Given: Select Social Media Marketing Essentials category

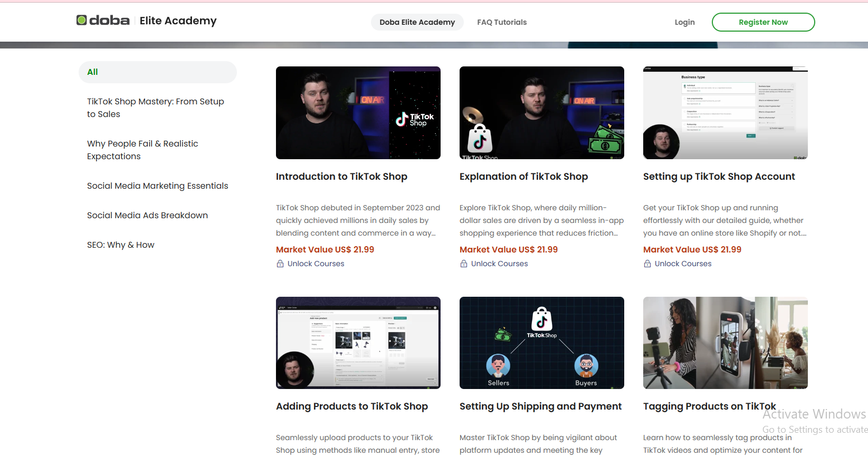Looking at the screenshot, I should pos(157,186).
